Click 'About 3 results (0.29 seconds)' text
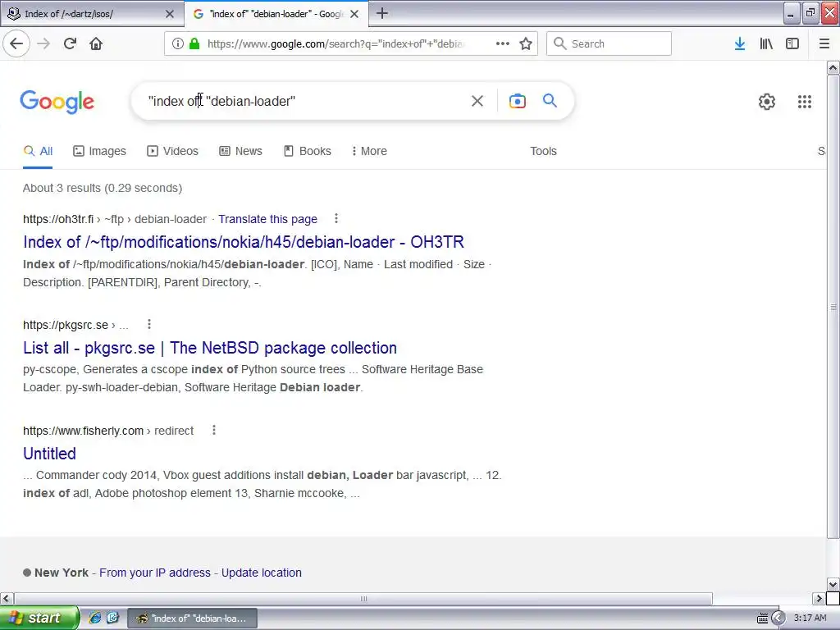The width and height of the screenshot is (840, 630). 103,188
